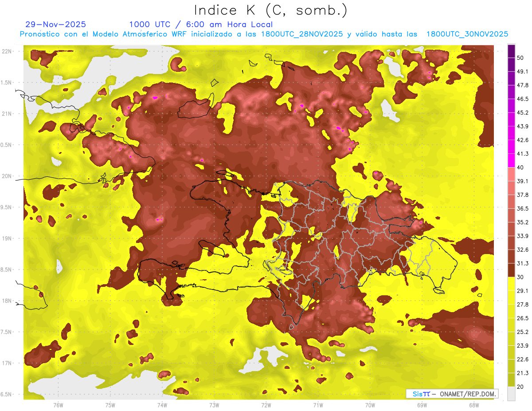Click the '76W' longitude axis label
532x411 pixels.
click(58, 405)
